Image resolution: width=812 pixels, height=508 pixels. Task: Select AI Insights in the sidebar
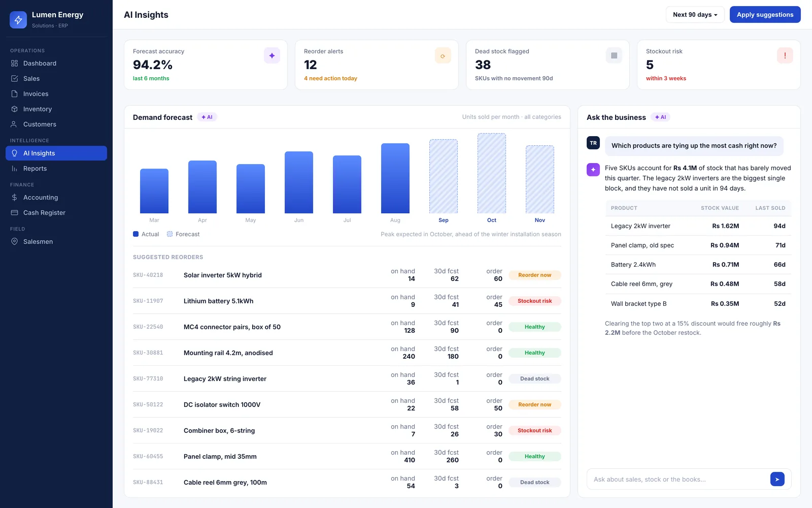[56, 153]
